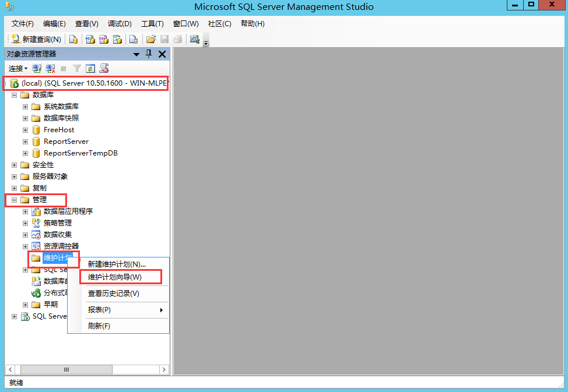Click the Connect Object Explorer icon

coord(37,68)
